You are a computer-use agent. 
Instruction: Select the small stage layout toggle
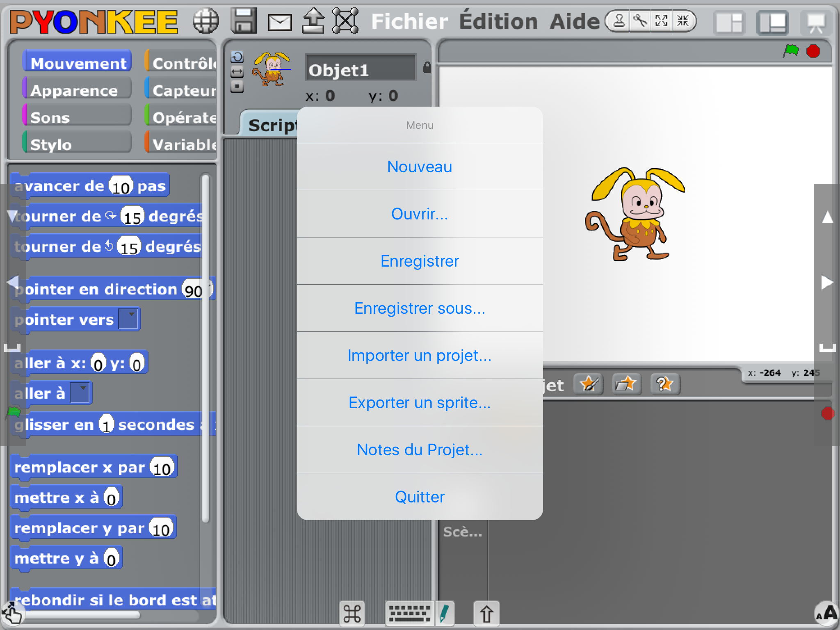730,22
